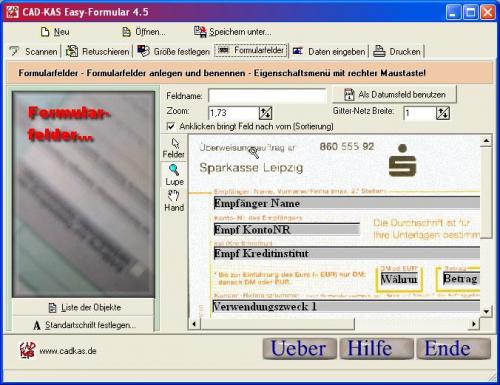
Task: Select the Formularfelder step
Action: click(251, 51)
